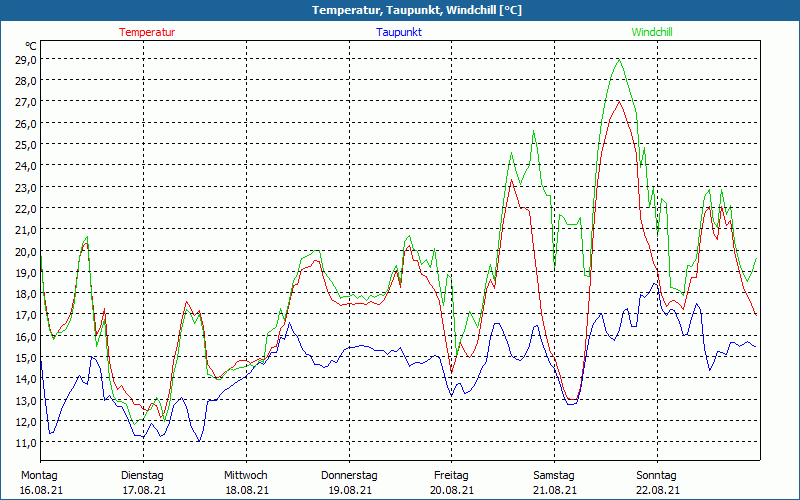Click the 15,0 y-axis value
The width and height of the screenshot is (800, 500).
pyautogui.click(x=26, y=357)
